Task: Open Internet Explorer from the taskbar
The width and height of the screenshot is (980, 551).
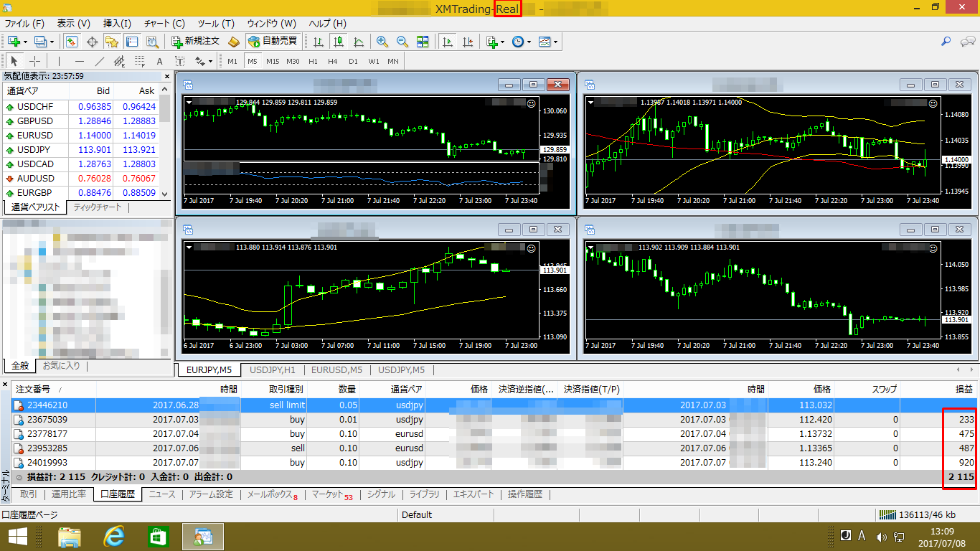Action: click(x=114, y=536)
